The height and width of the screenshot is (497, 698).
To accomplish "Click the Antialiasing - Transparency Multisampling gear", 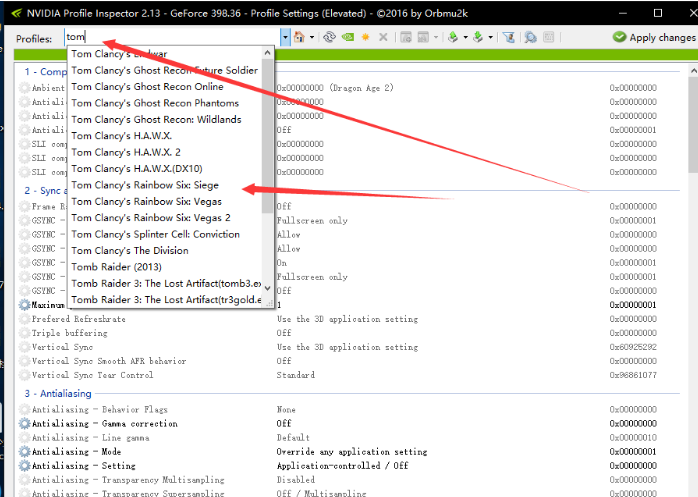I will (24, 480).
